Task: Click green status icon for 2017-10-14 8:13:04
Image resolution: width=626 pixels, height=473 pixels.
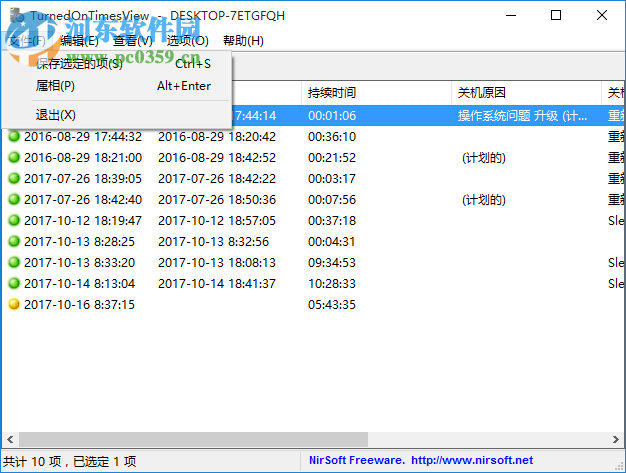Action: pyautogui.click(x=14, y=283)
